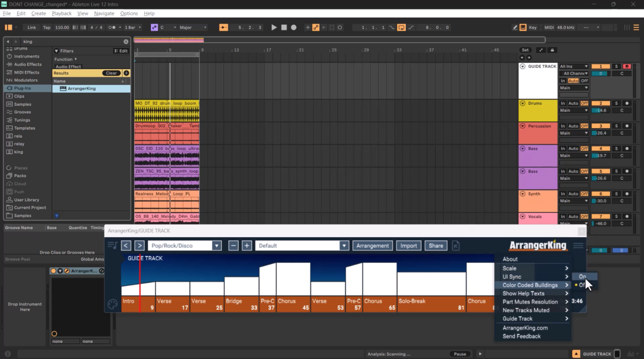Toggle the Scale Mode icon beside key C
644x359 pixels.
155,27
